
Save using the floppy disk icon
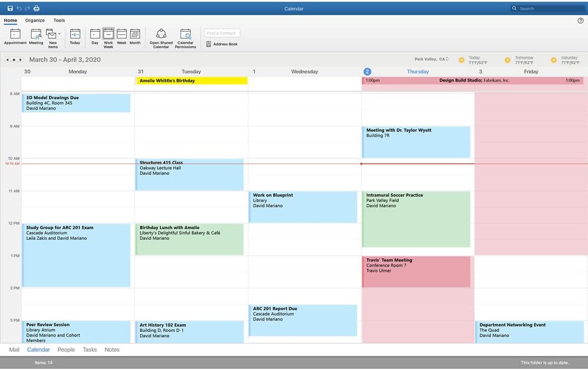point(10,8)
